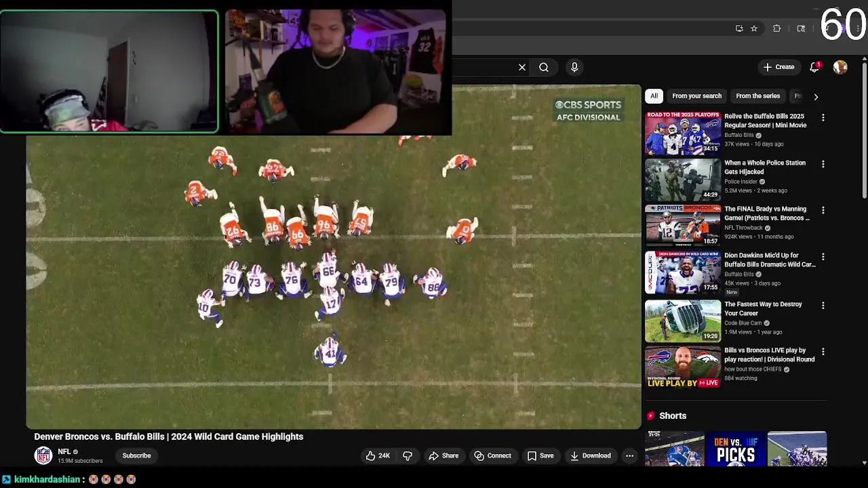This screenshot has height=488, width=868.
Task: Bookmark this tab with the star icon
Action: pos(753,28)
